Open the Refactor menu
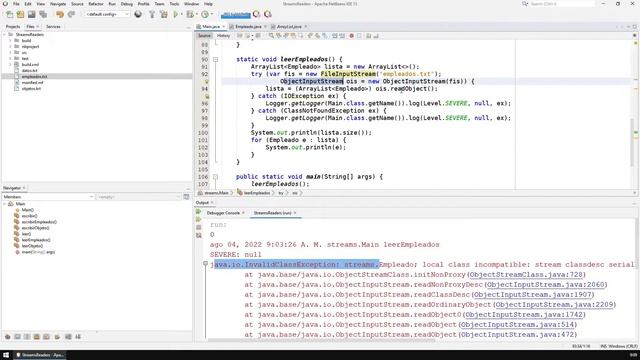Screen dimensions: 640x360 (x=96, y=4)
